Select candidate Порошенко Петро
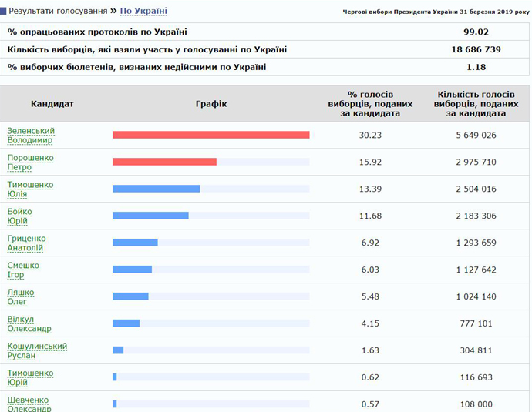 coord(31,162)
